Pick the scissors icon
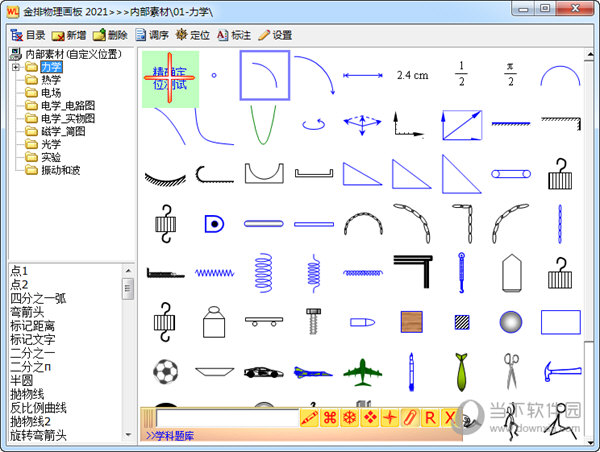600x452 pixels. click(511, 371)
